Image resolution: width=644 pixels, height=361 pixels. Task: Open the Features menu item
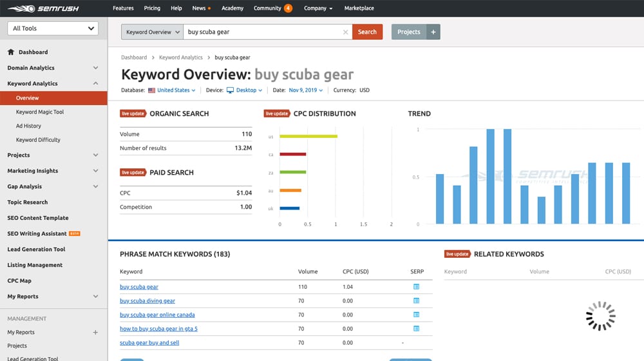123,8
